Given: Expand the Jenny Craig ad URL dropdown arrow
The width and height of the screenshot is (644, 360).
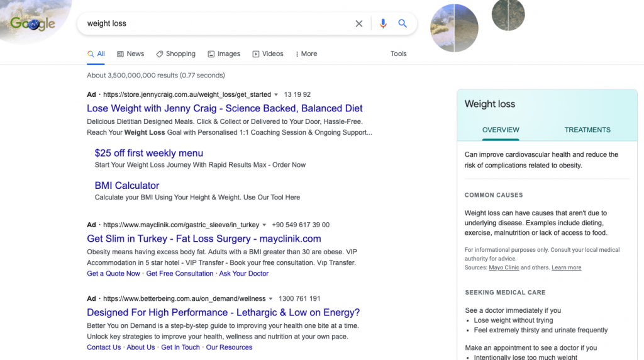Looking at the screenshot, I should 276,94.
